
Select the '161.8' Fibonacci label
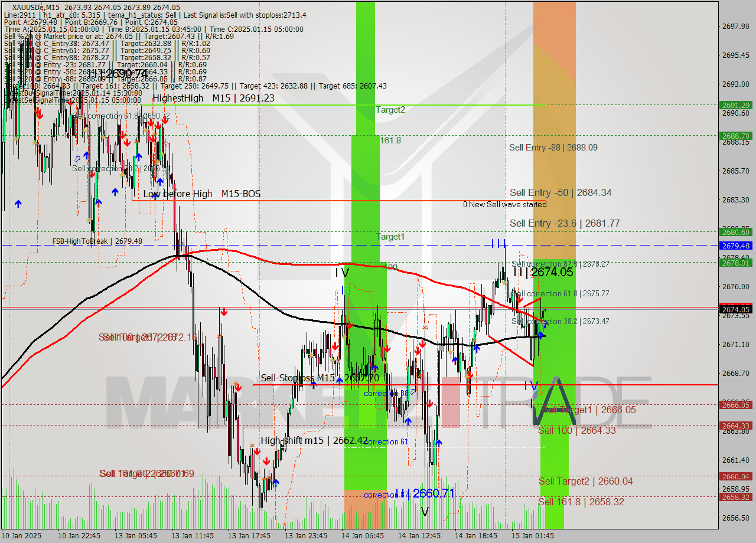tap(390, 140)
